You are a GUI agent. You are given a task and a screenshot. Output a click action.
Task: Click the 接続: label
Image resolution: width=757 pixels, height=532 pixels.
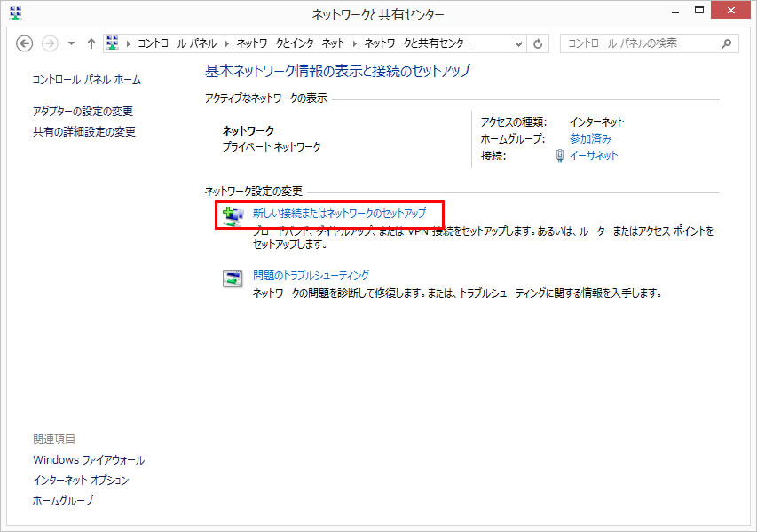pyautogui.click(x=493, y=156)
